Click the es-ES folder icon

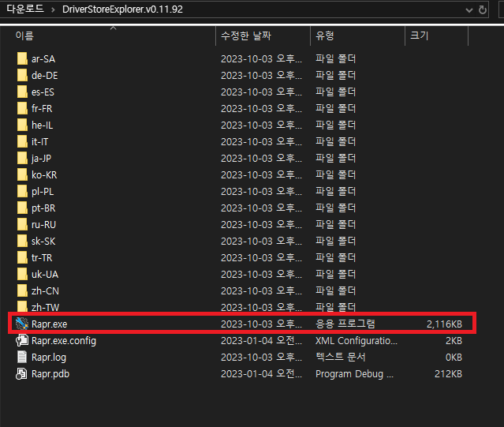pyautogui.click(x=22, y=92)
